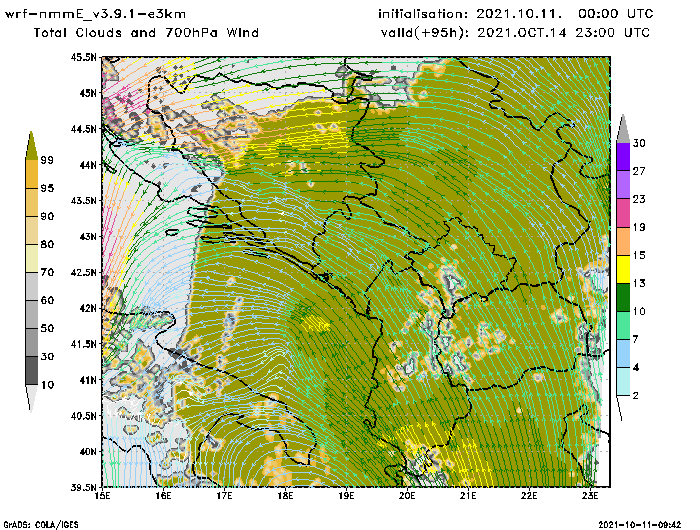
Task: Click the light blue 4-7 wind swatch
Action: pos(623,354)
